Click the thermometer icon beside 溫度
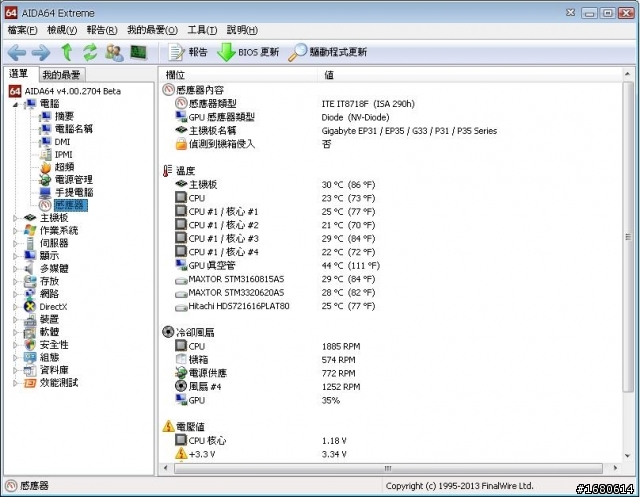The width and height of the screenshot is (640, 497). (167, 171)
